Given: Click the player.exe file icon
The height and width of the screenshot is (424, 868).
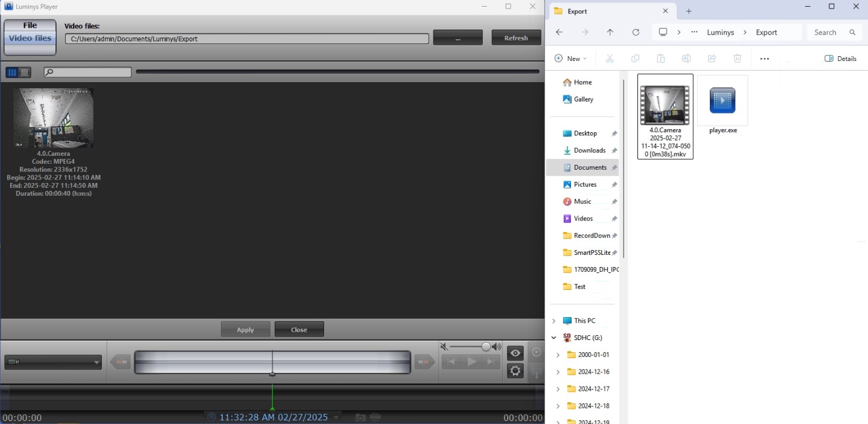Looking at the screenshot, I should [723, 100].
